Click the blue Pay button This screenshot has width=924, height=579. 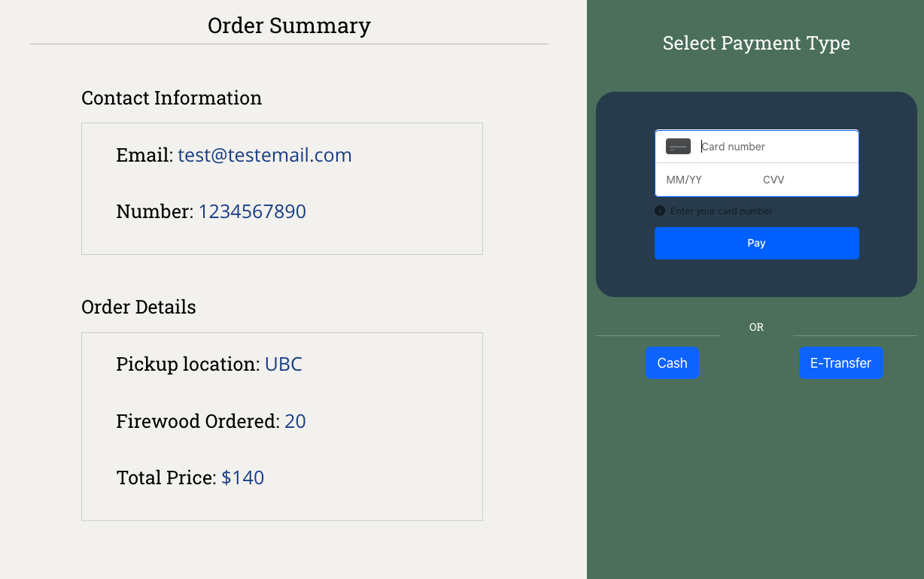756,243
